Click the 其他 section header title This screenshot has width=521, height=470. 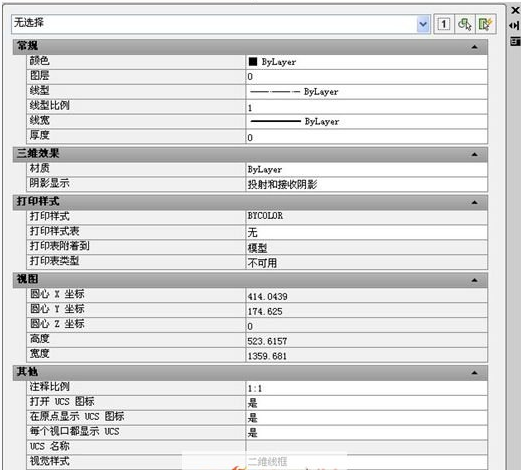click(x=27, y=371)
